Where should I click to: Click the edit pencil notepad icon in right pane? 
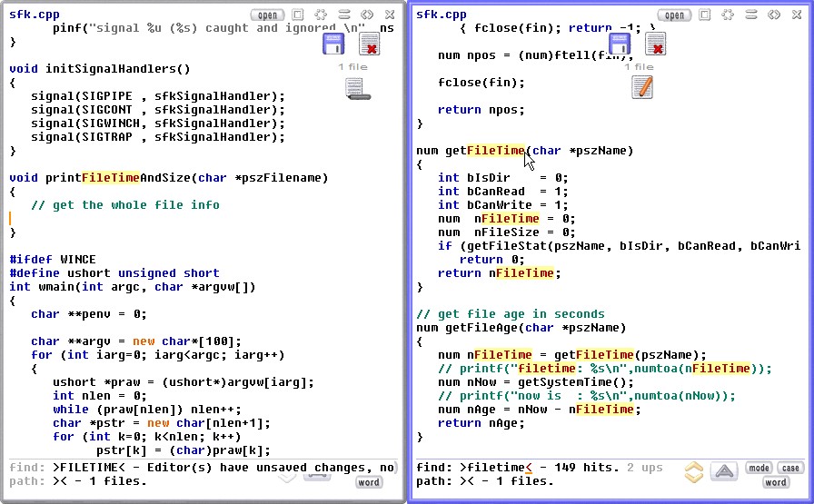coord(641,87)
